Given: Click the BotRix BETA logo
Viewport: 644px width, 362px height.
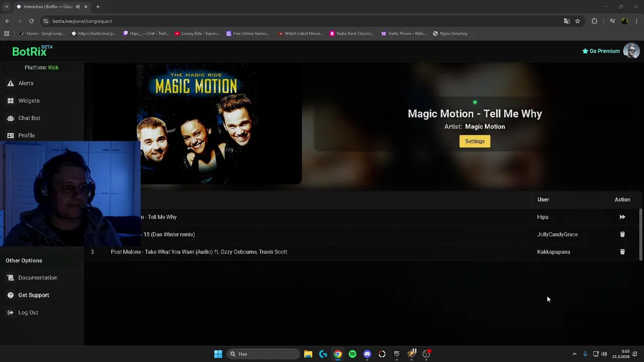Looking at the screenshot, I should (x=32, y=51).
